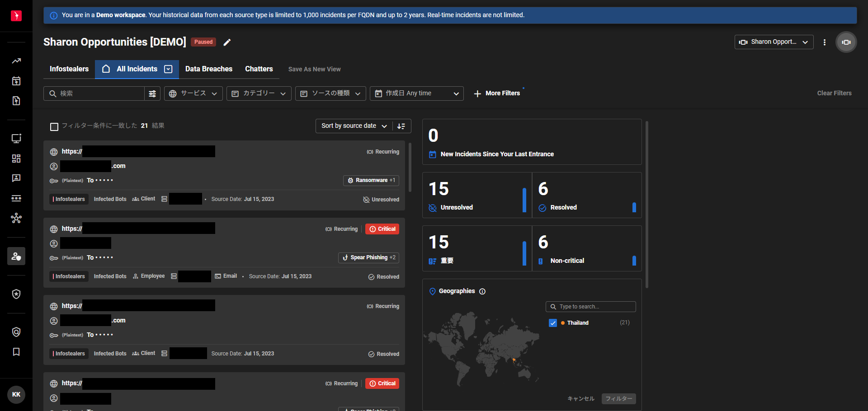Click the Geographies info icon

click(482, 291)
